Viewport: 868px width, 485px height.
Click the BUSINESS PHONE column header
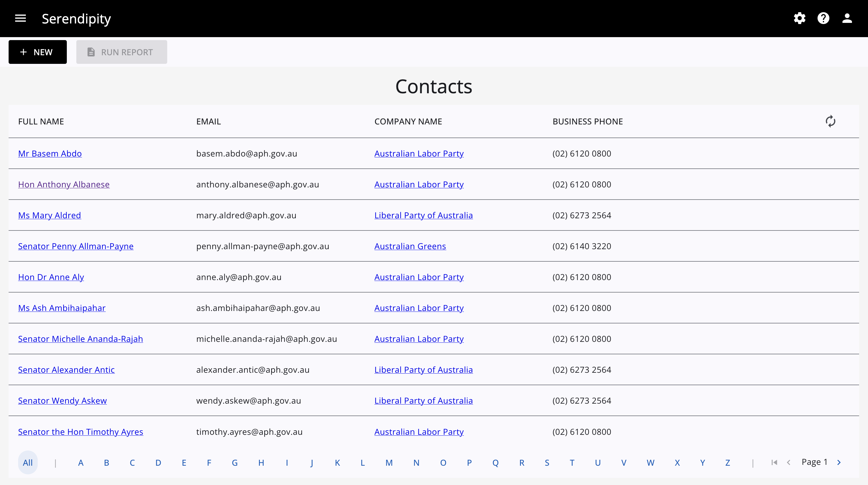588,121
